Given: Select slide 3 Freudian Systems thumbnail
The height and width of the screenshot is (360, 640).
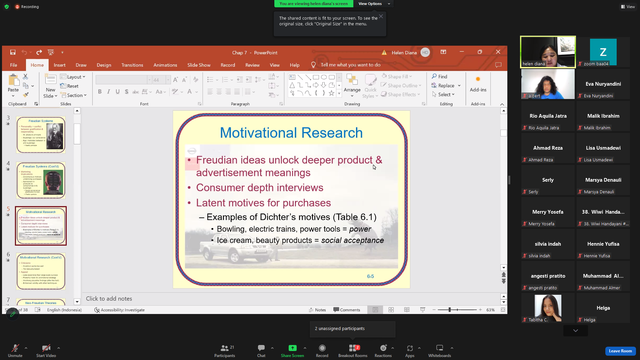Looking at the screenshot, I should coord(41,135).
